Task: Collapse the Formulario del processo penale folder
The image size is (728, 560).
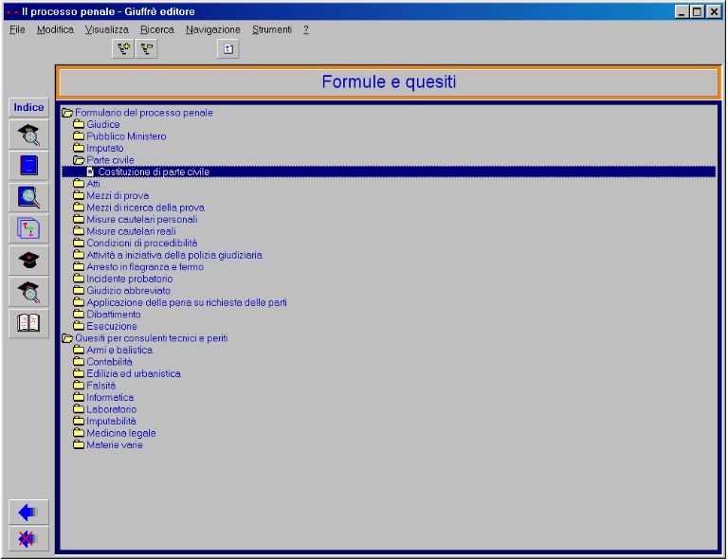Action: point(137,113)
